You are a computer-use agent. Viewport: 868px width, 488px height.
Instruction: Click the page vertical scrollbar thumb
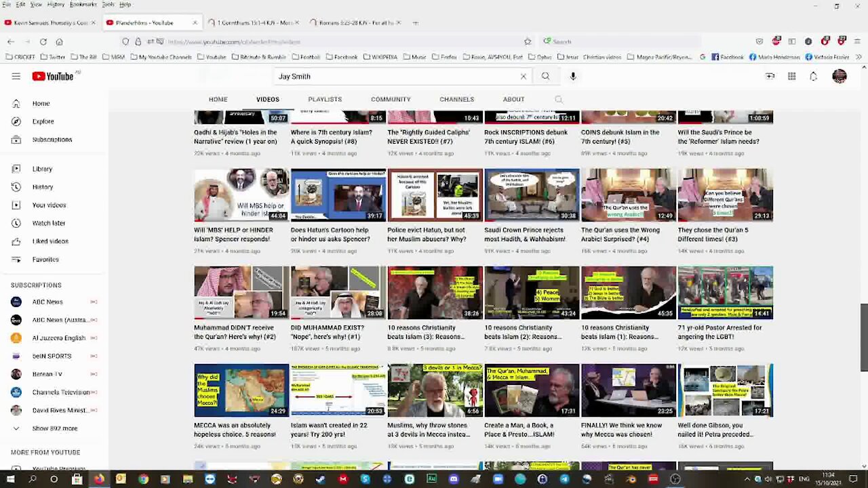point(864,338)
